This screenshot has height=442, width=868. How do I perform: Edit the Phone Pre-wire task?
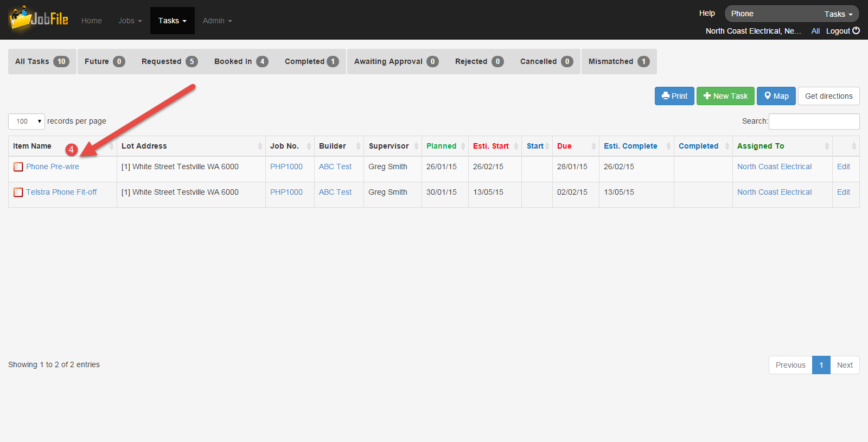click(844, 166)
